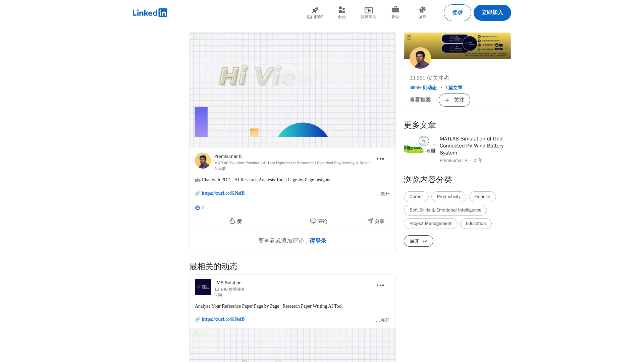This screenshot has width=644, height=362.
Task: Open three-dot menu on LMS Solution post
Action: [x=380, y=285]
